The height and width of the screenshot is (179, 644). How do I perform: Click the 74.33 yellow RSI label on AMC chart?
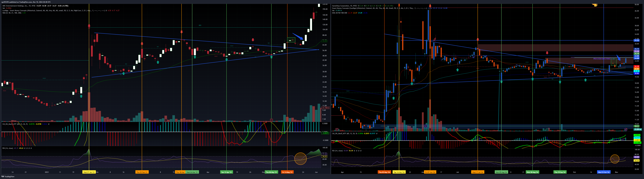click(325, 156)
